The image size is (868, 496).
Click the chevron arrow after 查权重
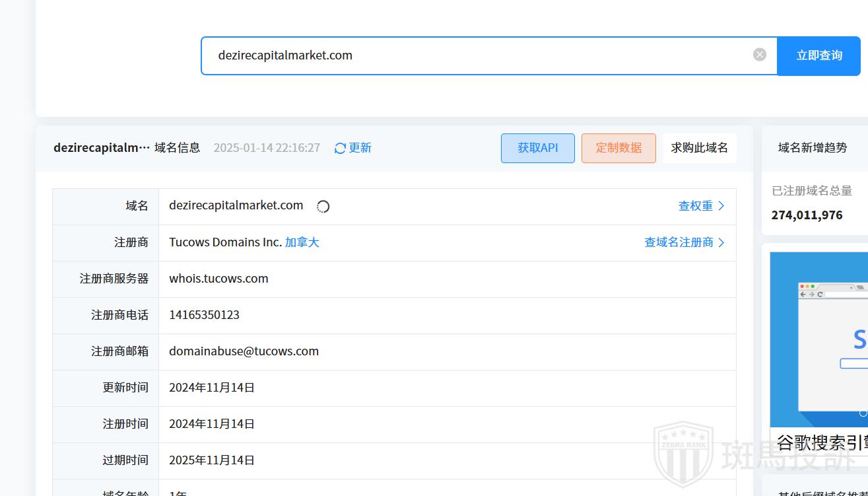click(x=721, y=206)
